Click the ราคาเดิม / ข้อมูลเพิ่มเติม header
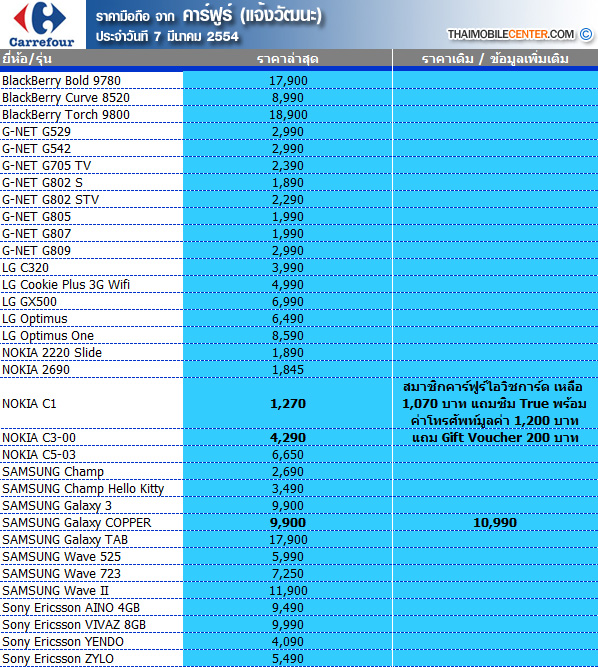 coord(495,59)
